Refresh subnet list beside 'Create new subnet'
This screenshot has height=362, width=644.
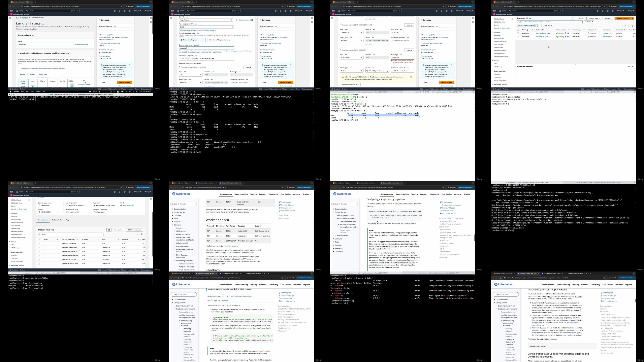point(236,20)
